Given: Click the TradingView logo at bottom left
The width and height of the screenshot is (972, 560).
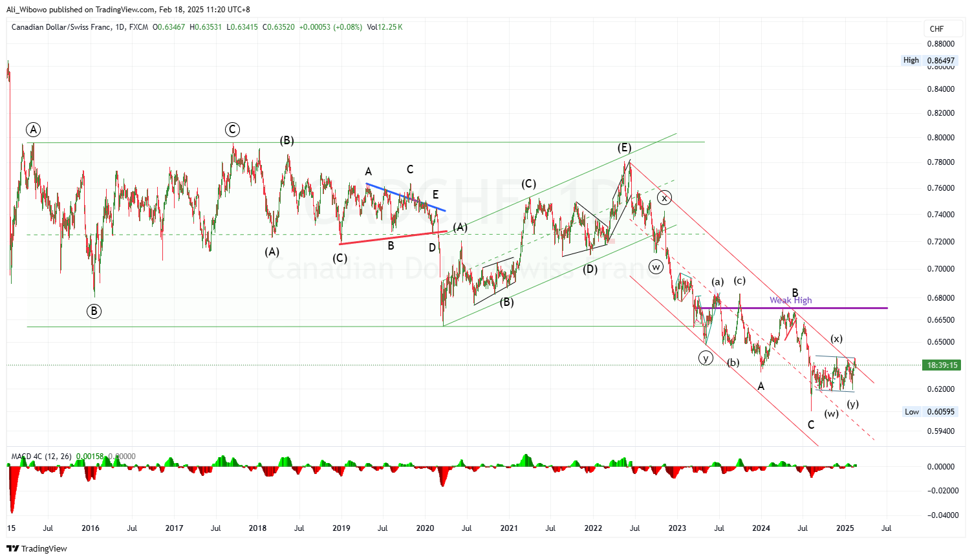Looking at the screenshot, I should [37, 548].
